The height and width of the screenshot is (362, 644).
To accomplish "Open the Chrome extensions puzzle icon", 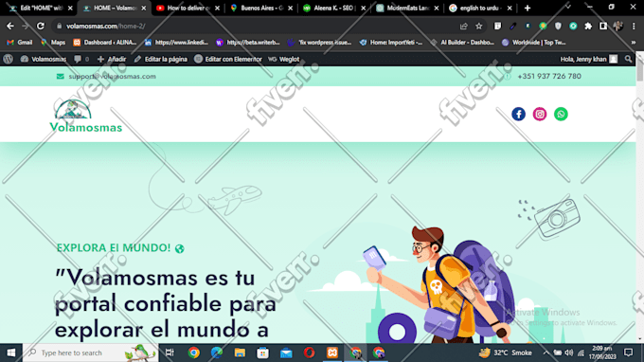I will [588, 26].
